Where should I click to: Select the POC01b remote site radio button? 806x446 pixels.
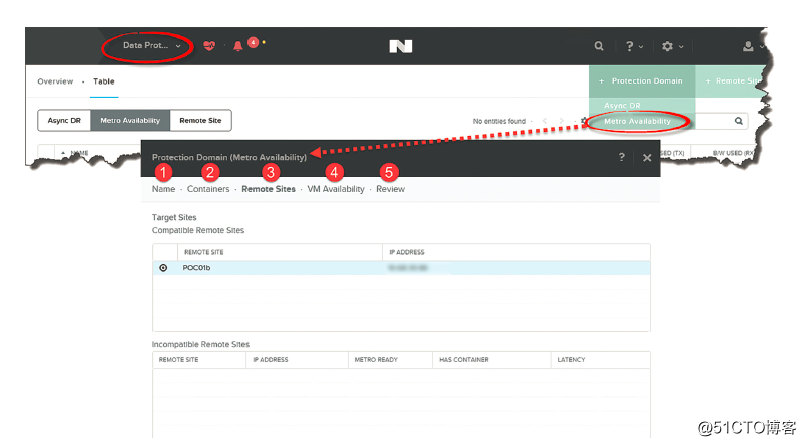tap(163, 268)
